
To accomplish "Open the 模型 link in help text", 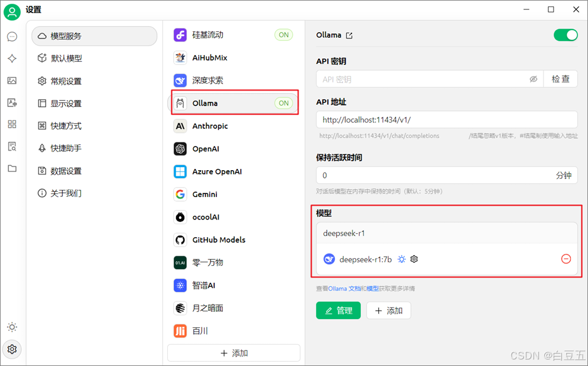I will (373, 289).
